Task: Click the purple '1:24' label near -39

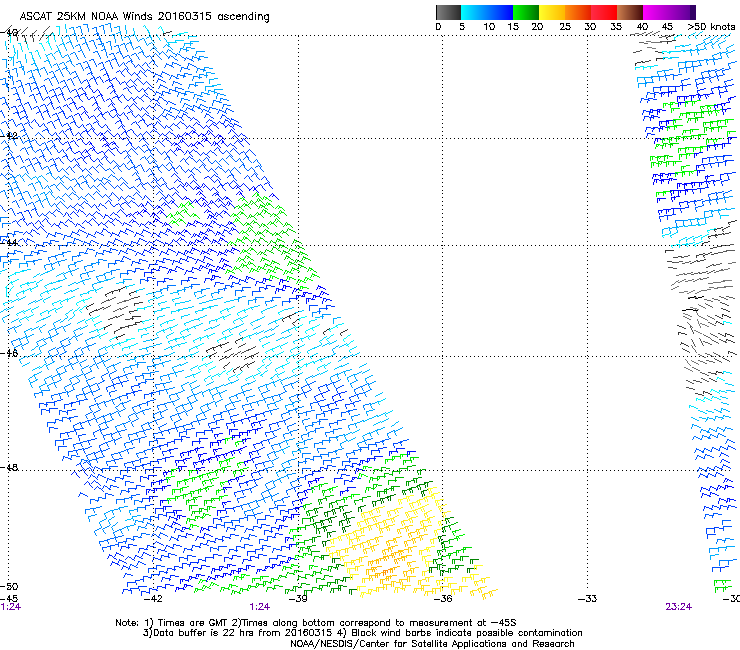Action: pos(260,607)
